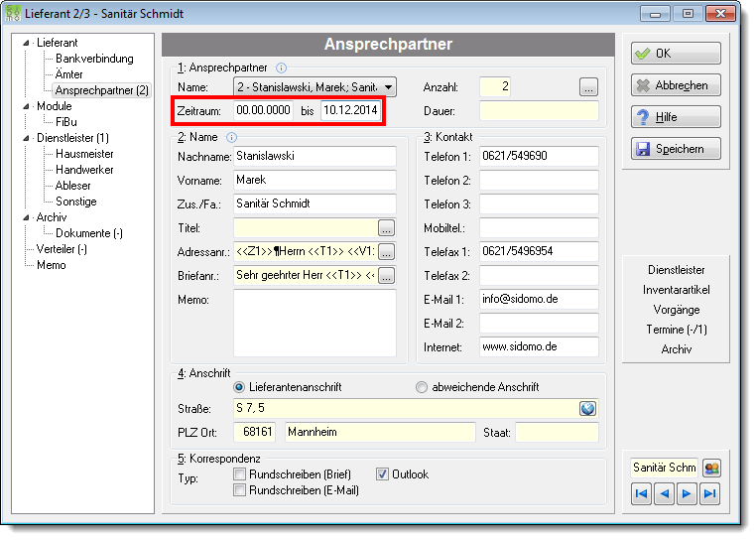The image size is (756, 540).
Task: Click the contacts people icon near Sanitär Schm
Action: pos(711,469)
